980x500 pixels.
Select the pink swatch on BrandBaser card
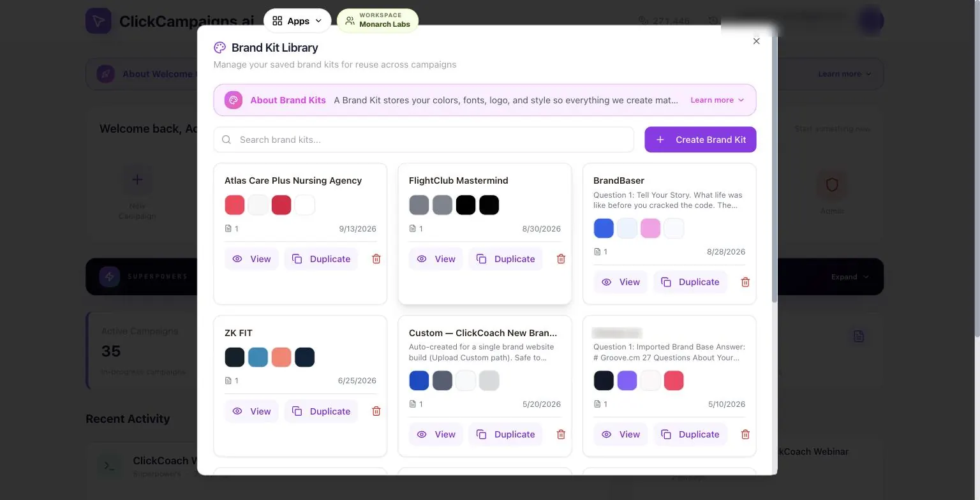point(650,228)
